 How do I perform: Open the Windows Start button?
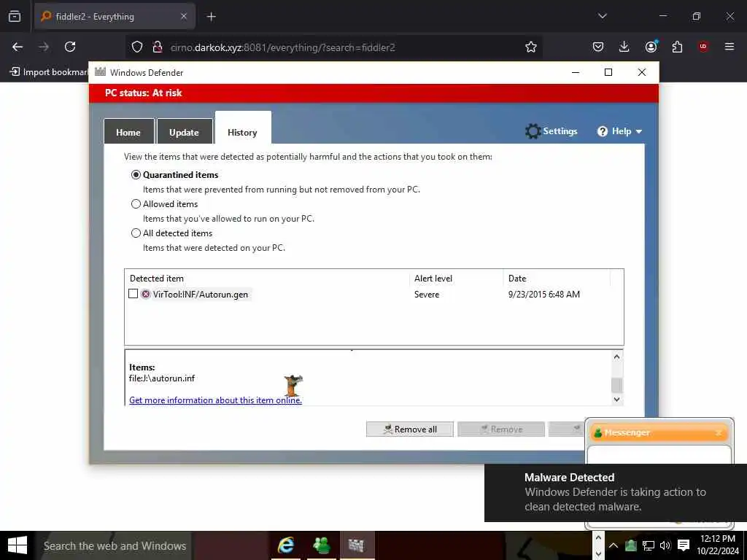(x=18, y=545)
